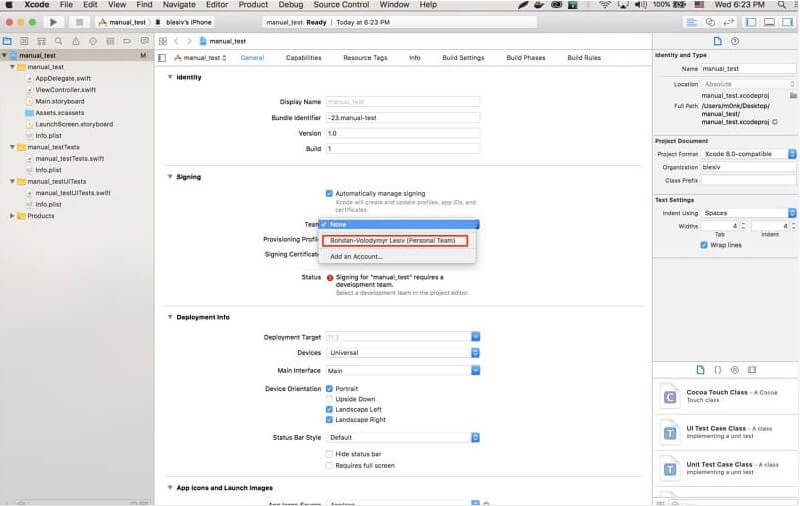Open the Product menu in the menu bar
The width and height of the screenshot is (800, 506).
pyautogui.click(x=253, y=5)
